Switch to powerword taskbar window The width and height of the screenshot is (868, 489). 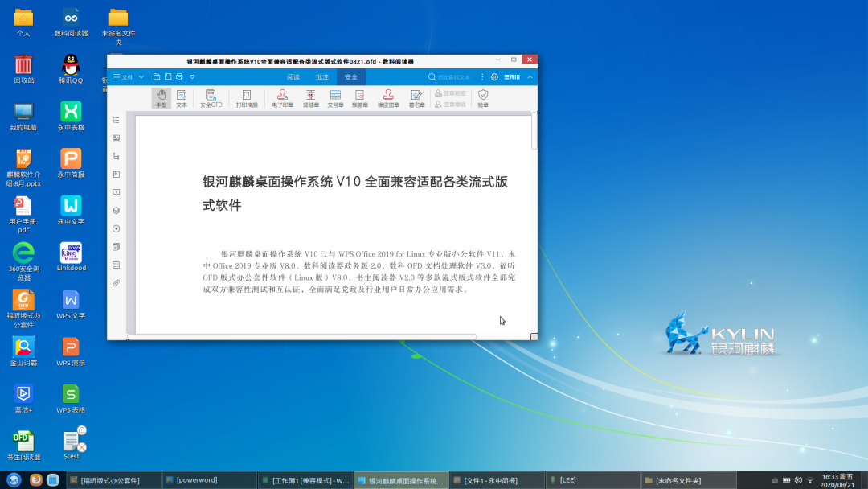(210, 480)
